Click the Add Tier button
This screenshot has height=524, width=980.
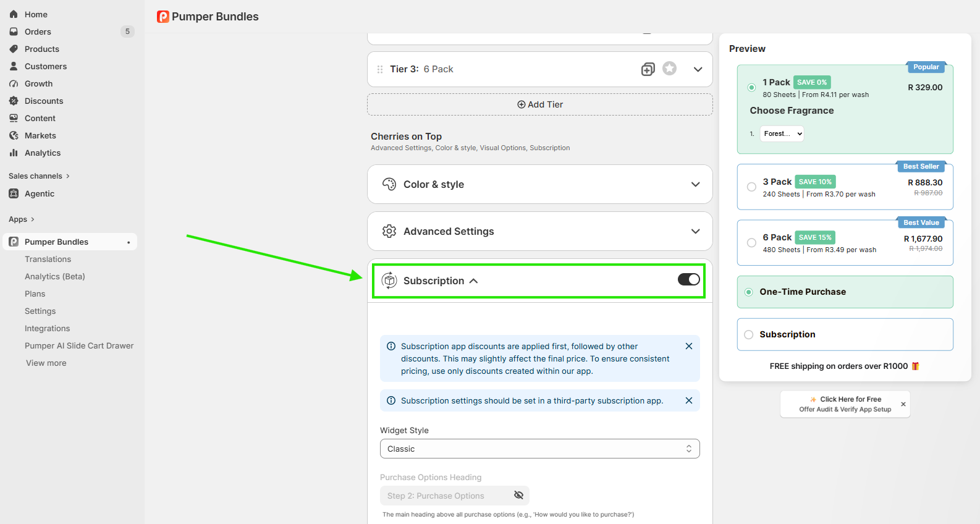pyautogui.click(x=540, y=104)
